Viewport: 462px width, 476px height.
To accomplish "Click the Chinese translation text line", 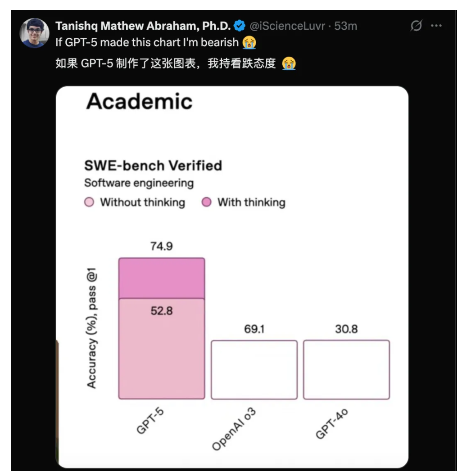I will (165, 63).
